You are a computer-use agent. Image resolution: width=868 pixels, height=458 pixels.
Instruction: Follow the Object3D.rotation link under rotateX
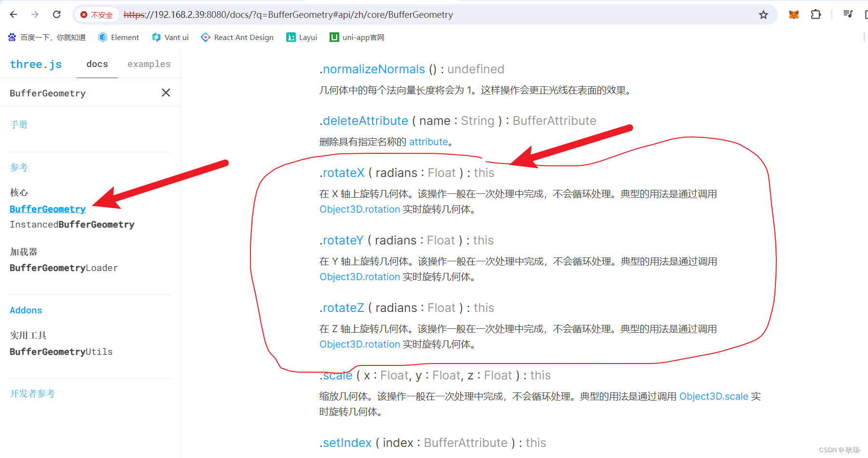[x=359, y=209]
